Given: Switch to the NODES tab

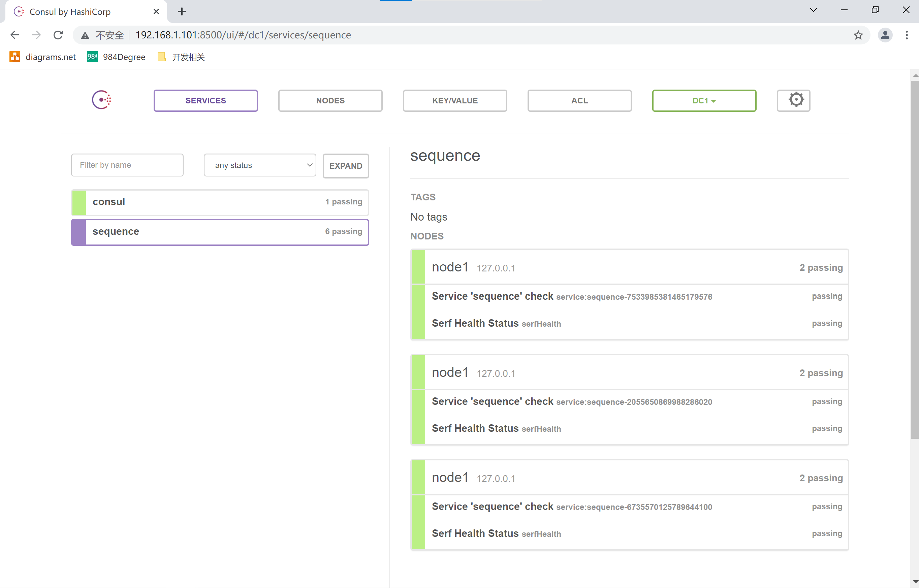Looking at the screenshot, I should (330, 100).
